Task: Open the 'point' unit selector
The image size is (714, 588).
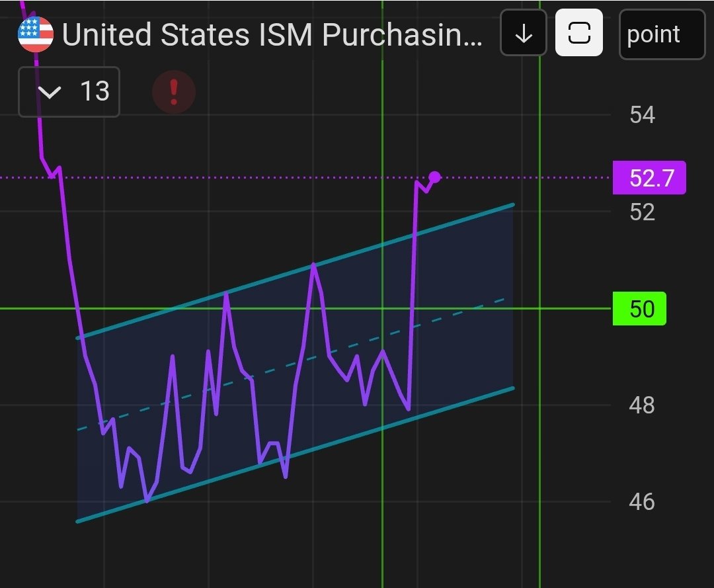Action: pyautogui.click(x=662, y=34)
